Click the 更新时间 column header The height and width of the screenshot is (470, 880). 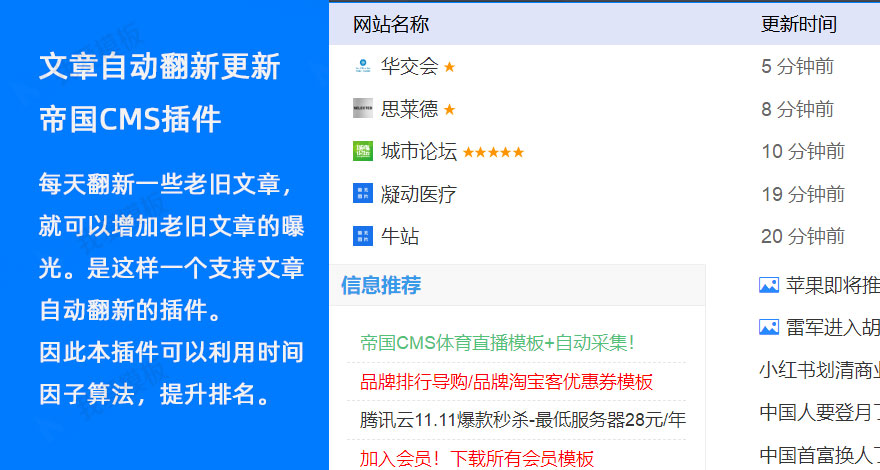tap(799, 24)
